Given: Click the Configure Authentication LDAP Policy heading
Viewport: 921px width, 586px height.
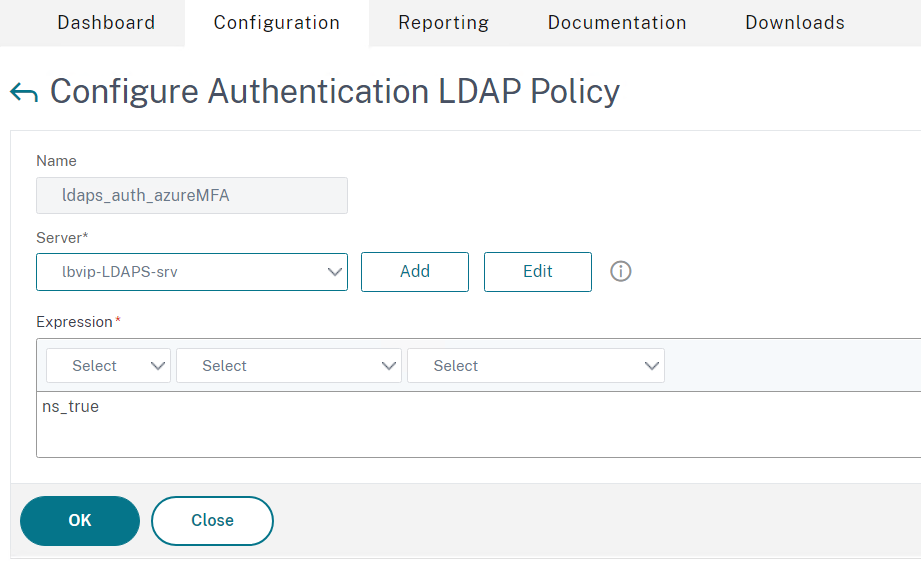Looking at the screenshot, I should (335, 92).
